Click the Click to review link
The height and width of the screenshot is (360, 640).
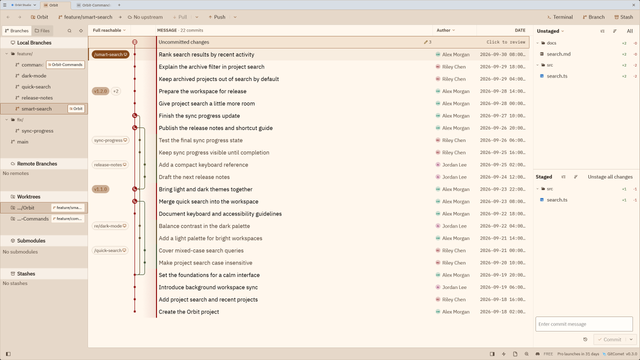click(x=506, y=42)
